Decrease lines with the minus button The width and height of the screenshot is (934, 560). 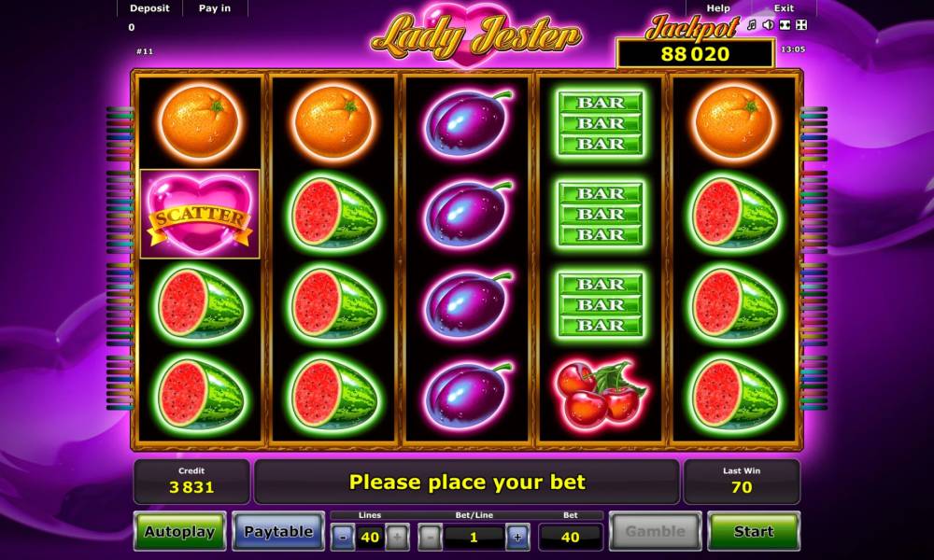(343, 538)
